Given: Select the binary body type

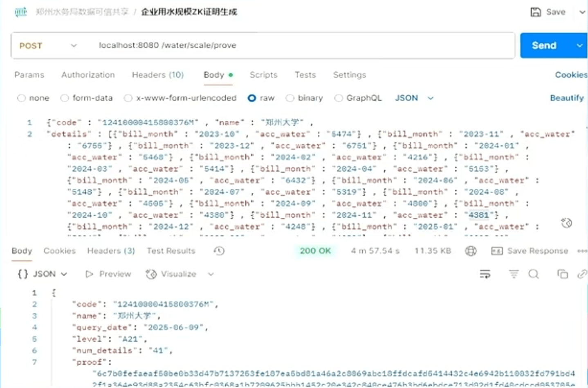Looking at the screenshot, I should click(x=304, y=98).
